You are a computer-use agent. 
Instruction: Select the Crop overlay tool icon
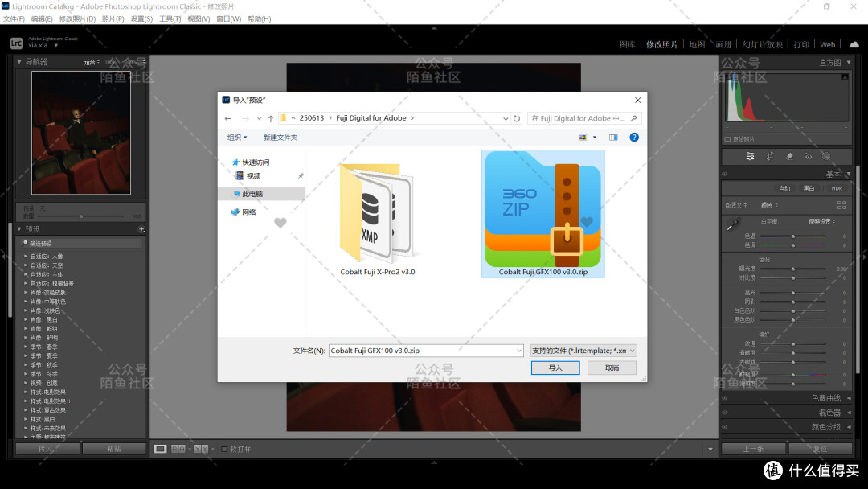[x=769, y=156]
